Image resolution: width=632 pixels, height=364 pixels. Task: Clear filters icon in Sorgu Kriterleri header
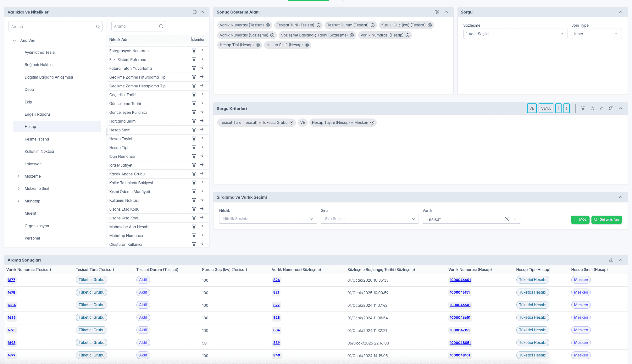click(x=583, y=108)
